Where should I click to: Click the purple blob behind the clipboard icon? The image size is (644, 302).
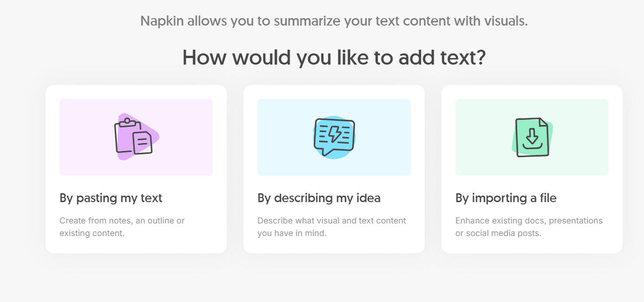point(156,136)
